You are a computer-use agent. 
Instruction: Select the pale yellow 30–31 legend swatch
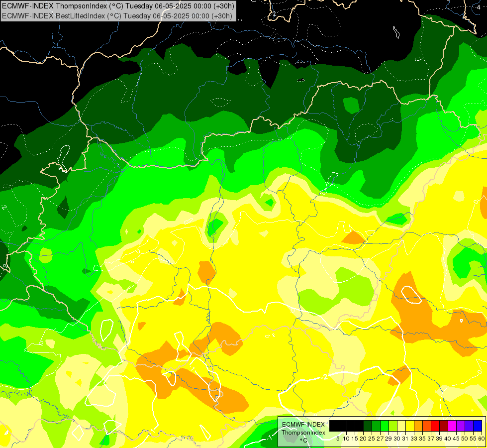(401, 426)
